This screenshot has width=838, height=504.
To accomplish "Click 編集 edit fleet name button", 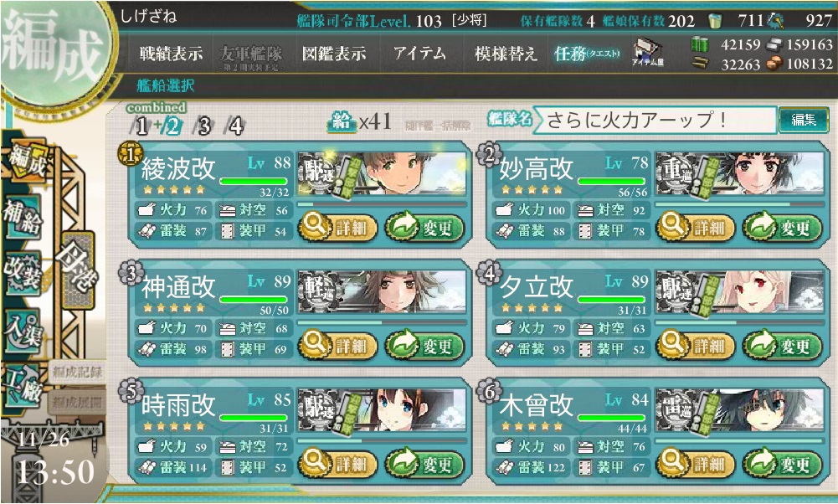I will pyautogui.click(x=804, y=120).
